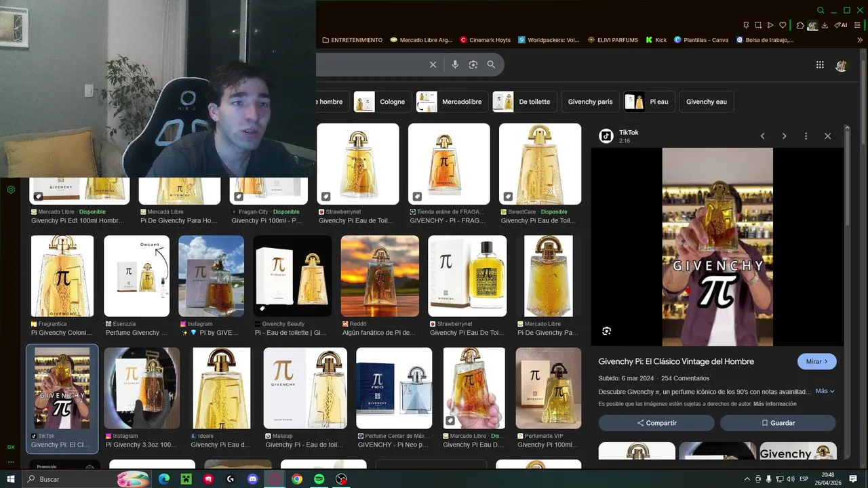Expand the description with Más
The width and height of the screenshot is (868, 488).
(825, 391)
